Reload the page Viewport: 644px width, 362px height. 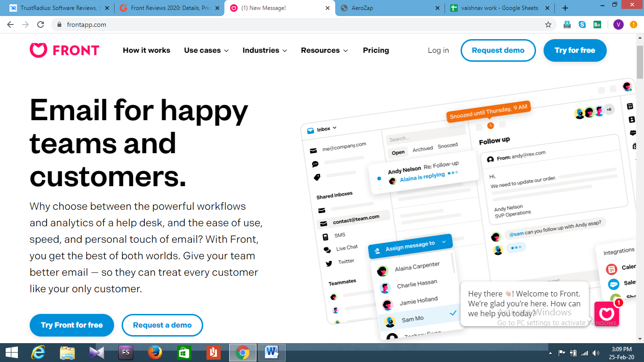tap(41, 25)
